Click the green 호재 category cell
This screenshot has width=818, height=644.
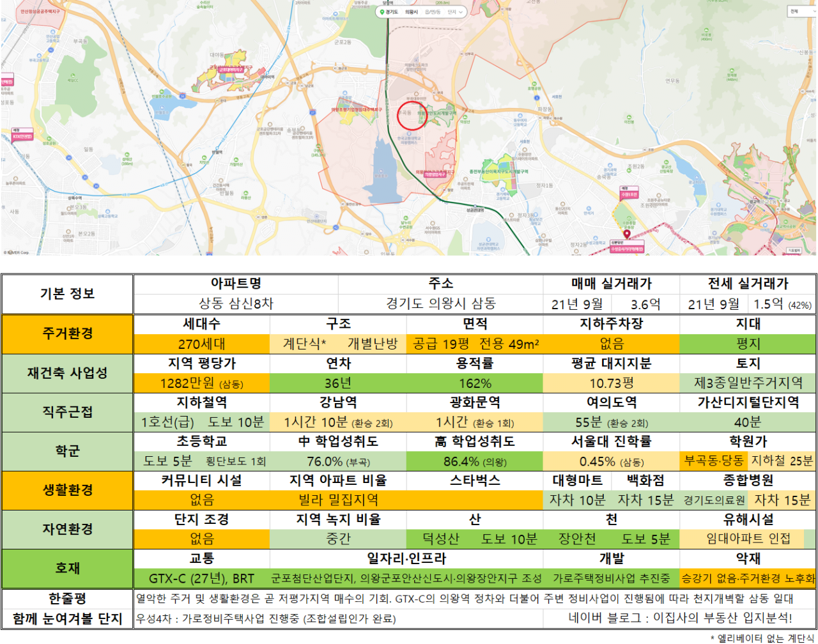pyautogui.click(x=67, y=569)
